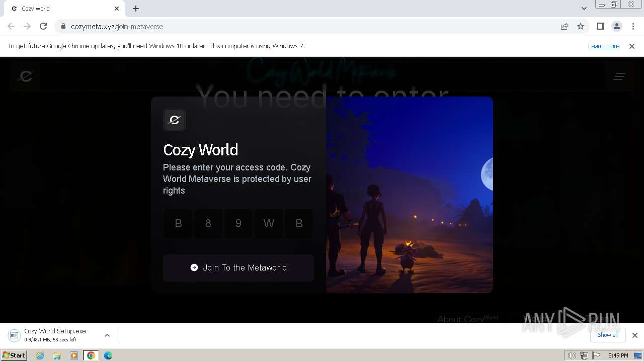Open a new browser tab
Viewport: 644px width, 362px height.
136,9
